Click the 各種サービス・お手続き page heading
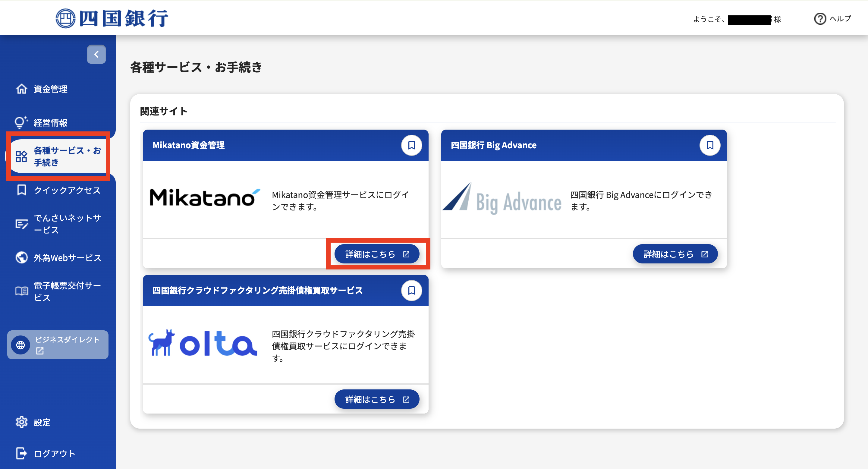 coord(196,67)
